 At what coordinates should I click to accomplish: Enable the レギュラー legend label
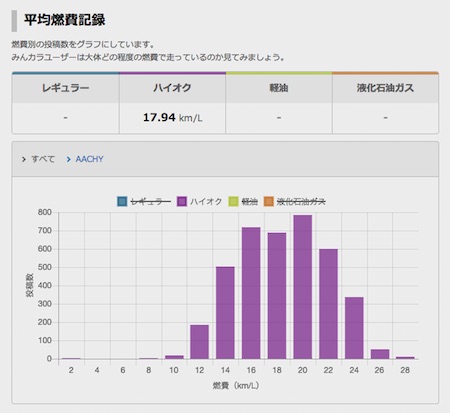coord(150,201)
